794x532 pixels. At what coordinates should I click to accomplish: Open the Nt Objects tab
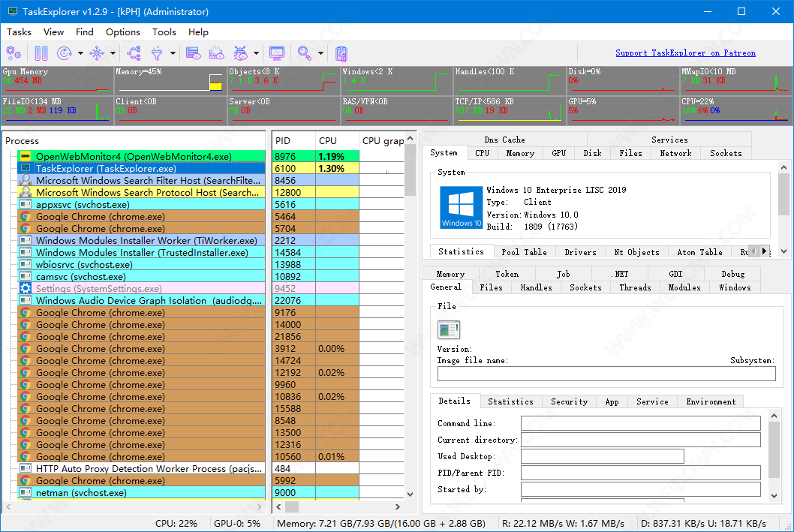tap(636, 252)
